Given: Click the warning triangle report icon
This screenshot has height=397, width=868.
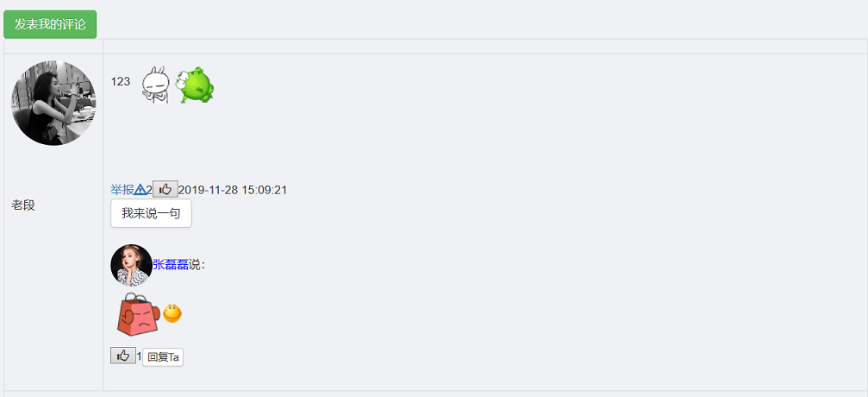Looking at the screenshot, I should [140, 190].
